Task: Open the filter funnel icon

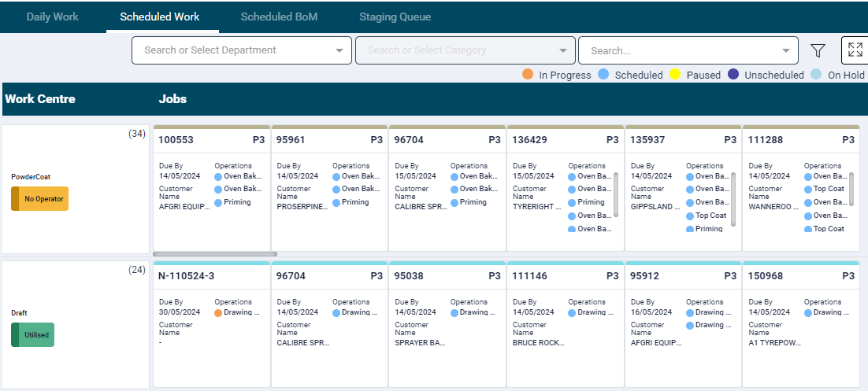Action: click(x=818, y=51)
